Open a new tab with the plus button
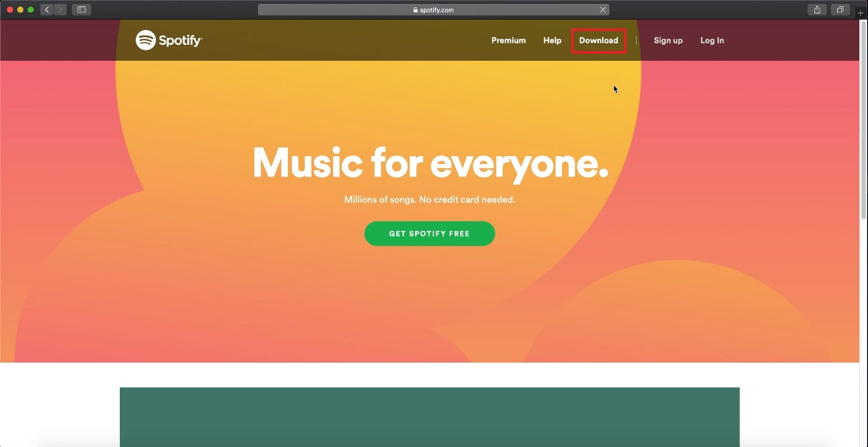This screenshot has height=447, width=868. (861, 13)
